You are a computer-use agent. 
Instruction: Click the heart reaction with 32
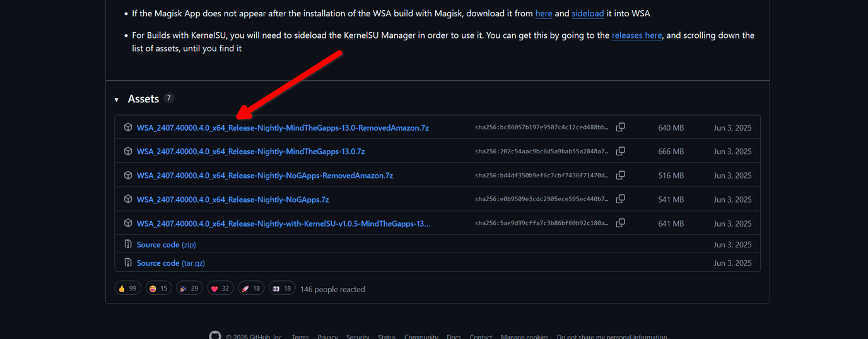tap(221, 288)
